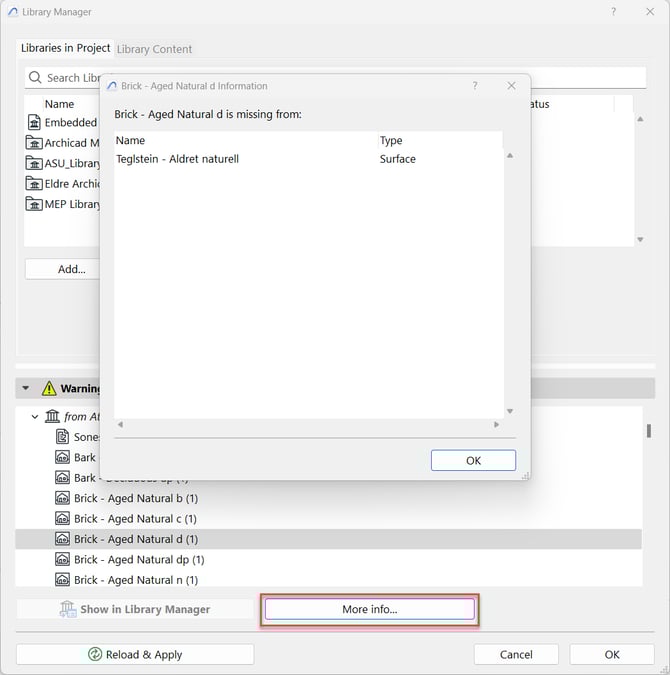Click the Brick - Aged Natural b icon
Viewport: 670px width, 675px height.
pos(62,498)
